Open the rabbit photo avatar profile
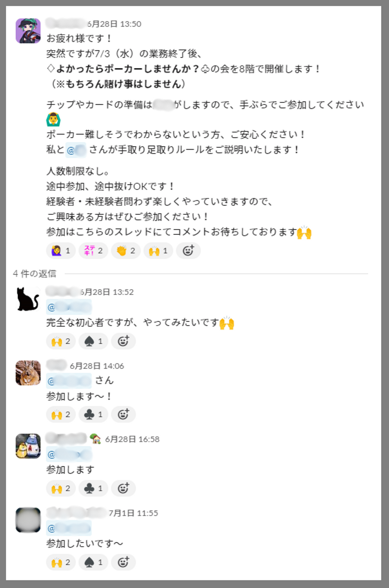389x588 pixels. click(x=28, y=373)
